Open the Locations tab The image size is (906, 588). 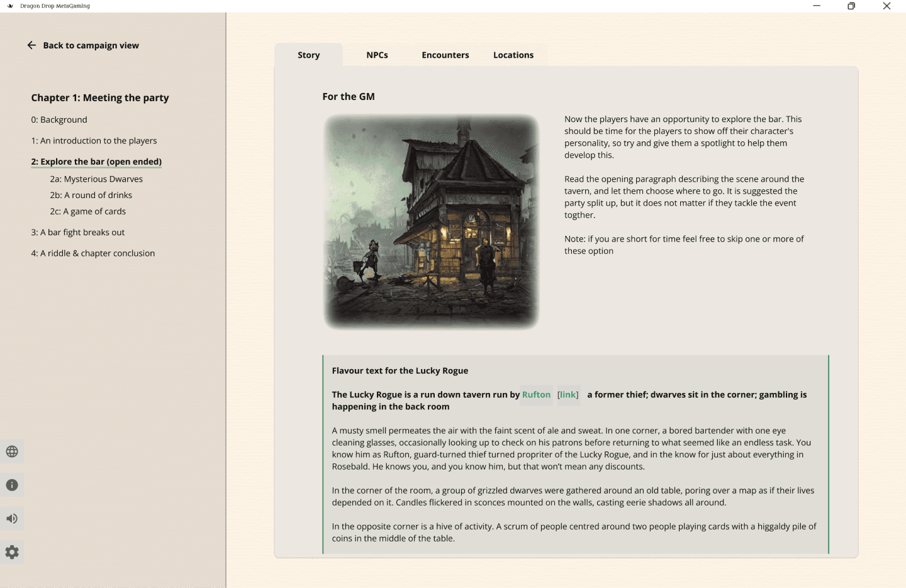513,55
